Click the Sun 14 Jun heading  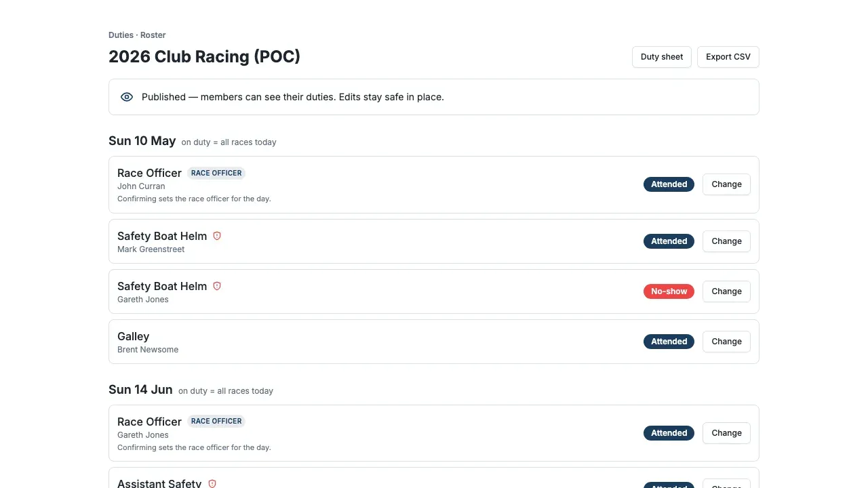[140, 390]
